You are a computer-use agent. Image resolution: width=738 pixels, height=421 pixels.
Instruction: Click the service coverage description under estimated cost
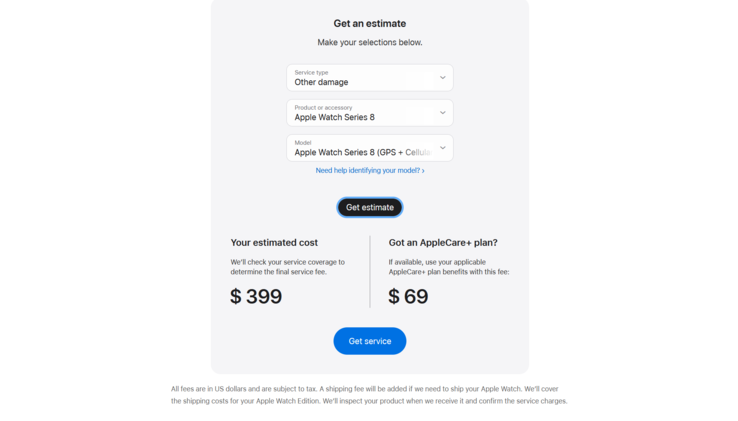point(287,267)
